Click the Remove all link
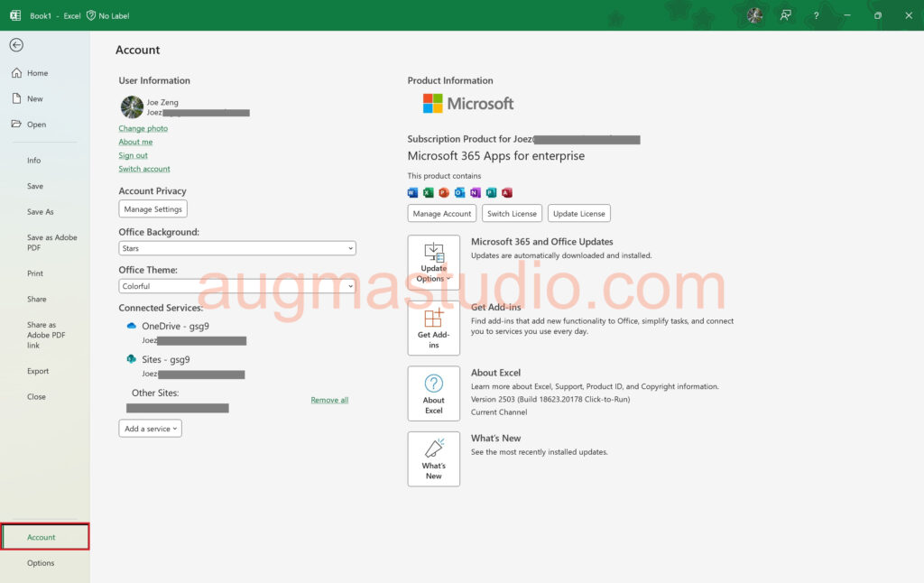 tap(329, 400)
